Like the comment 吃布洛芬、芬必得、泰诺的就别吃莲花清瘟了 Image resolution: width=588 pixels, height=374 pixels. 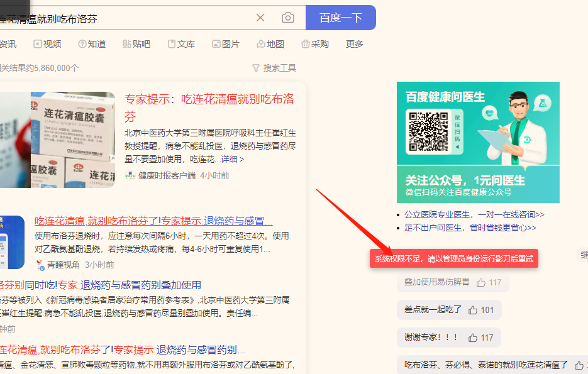tap(579, 365)
